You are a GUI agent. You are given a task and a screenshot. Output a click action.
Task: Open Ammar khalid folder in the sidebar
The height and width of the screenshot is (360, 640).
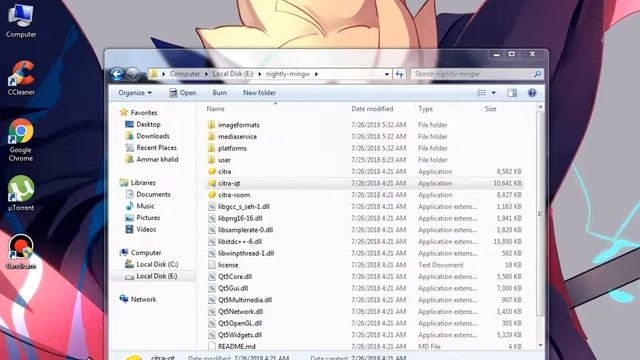(x=152, y=160)
